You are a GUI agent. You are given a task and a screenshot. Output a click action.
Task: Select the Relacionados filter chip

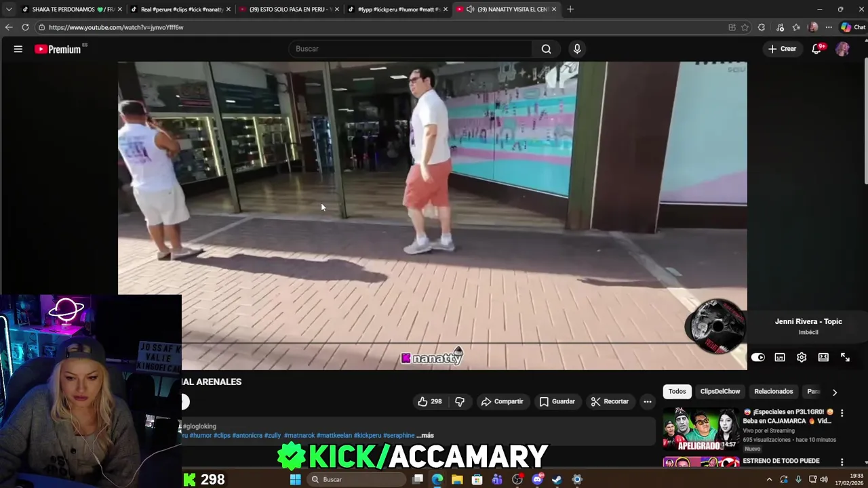(773, 391)
